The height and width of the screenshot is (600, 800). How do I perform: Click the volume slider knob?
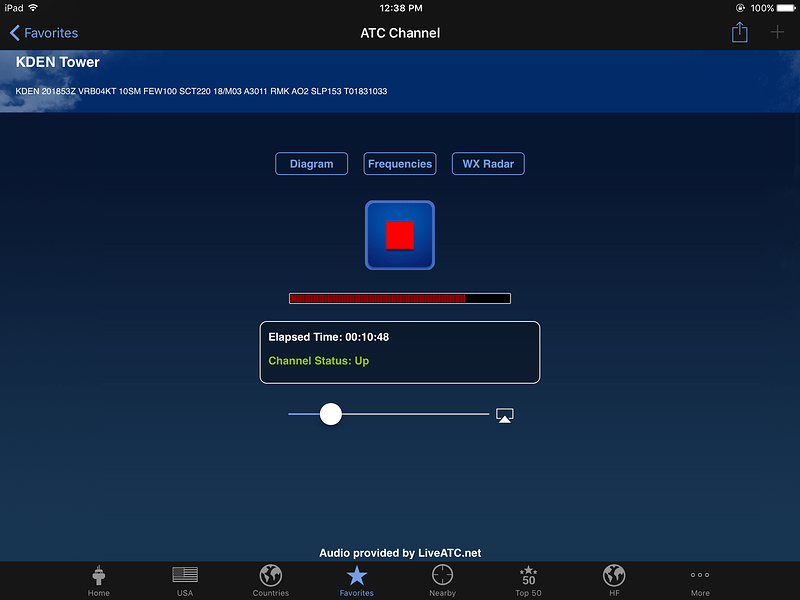(331, 414)
